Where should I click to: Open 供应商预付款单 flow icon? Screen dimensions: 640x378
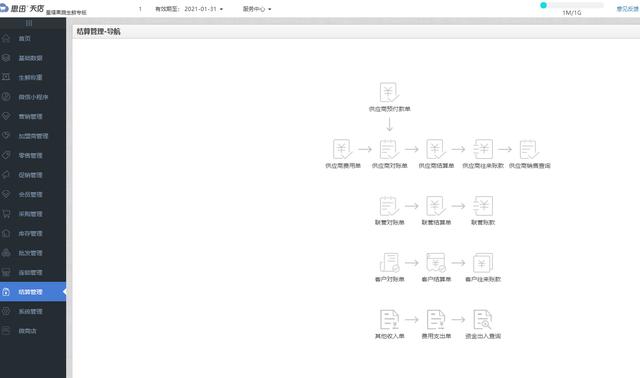[389, 93]
